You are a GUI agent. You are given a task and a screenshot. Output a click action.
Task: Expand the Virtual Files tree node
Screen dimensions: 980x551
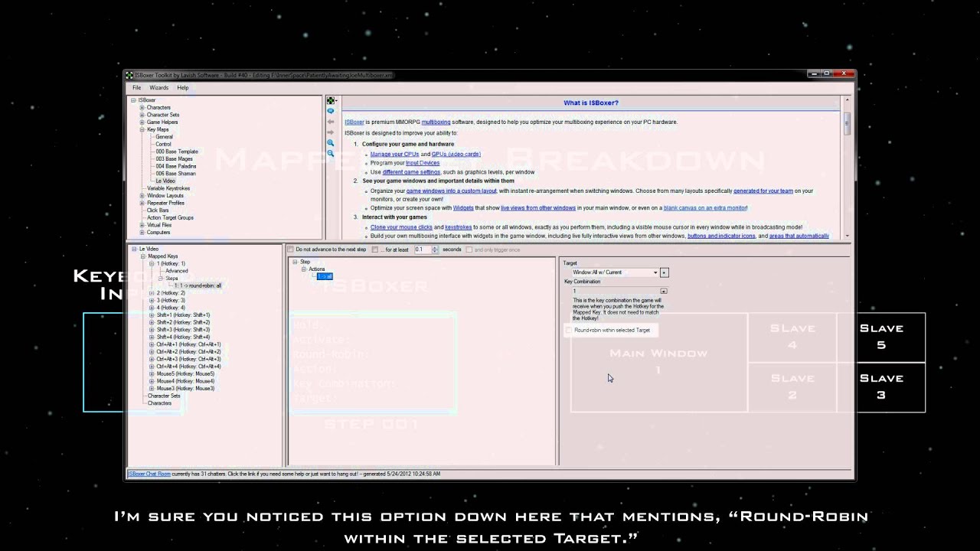(x=142, y=225)
